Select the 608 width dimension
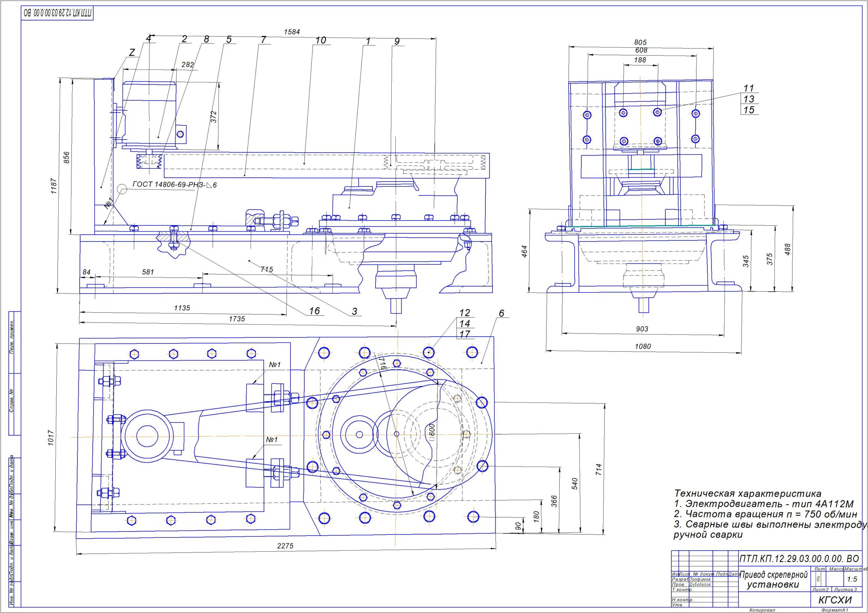 pos(641,50)
